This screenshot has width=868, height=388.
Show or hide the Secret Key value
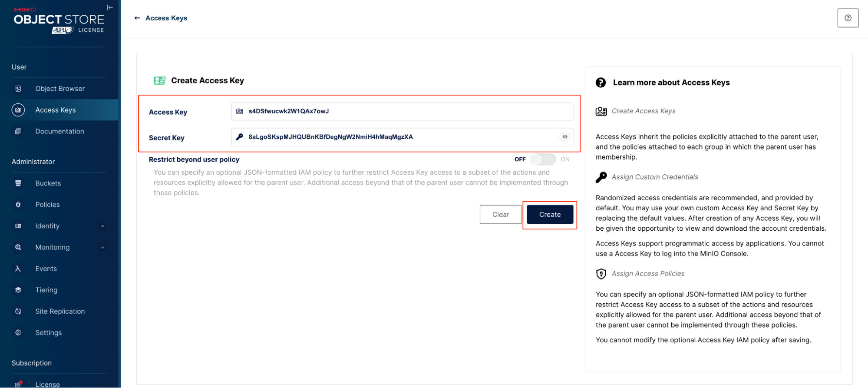[565, 137]
